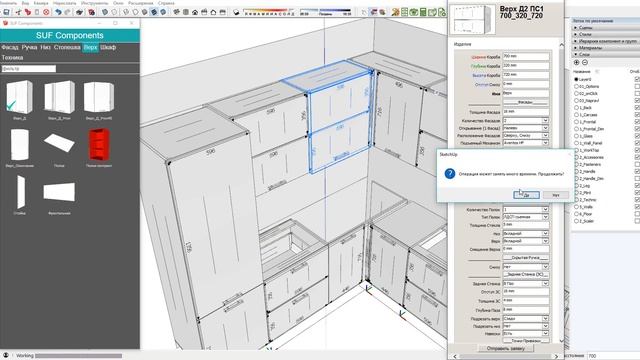Switch to the Iso view icon
The width and height of the screenshot is (640, 360).
176,12
